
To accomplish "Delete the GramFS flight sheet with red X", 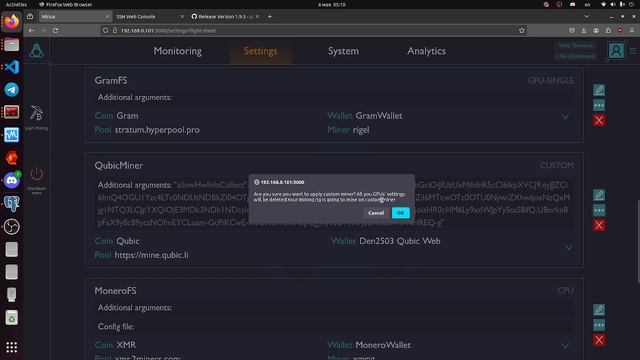I will coord(599,120).
